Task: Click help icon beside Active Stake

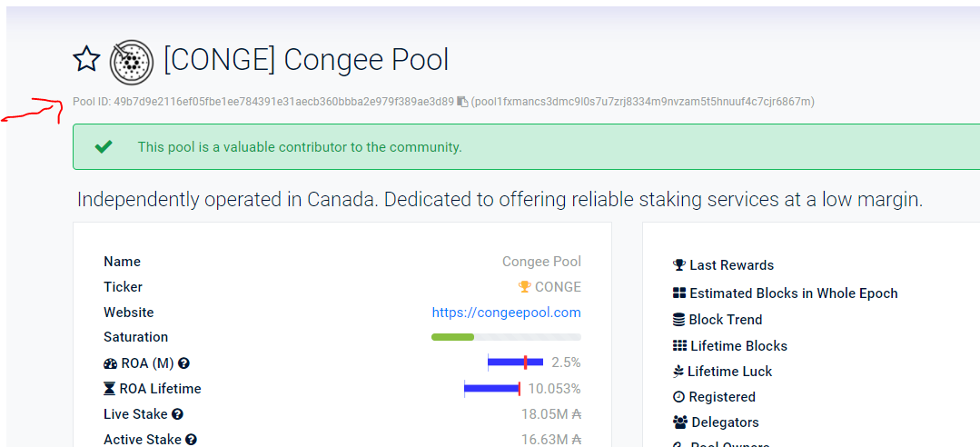Action: pyautogui.click(x=192, y=440)
